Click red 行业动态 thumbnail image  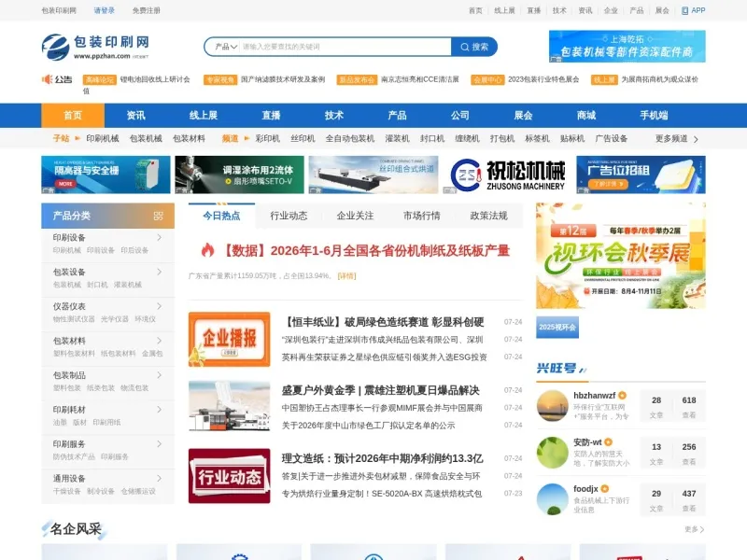coord(229,476)
